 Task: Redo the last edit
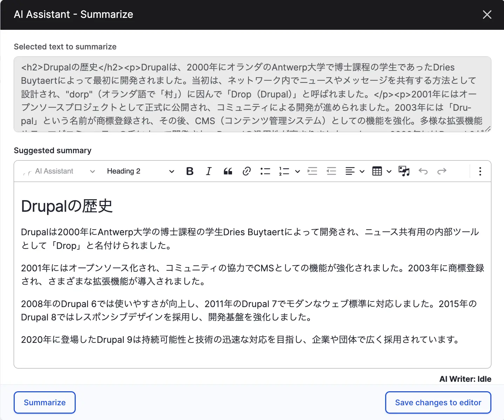pos(442,171)
